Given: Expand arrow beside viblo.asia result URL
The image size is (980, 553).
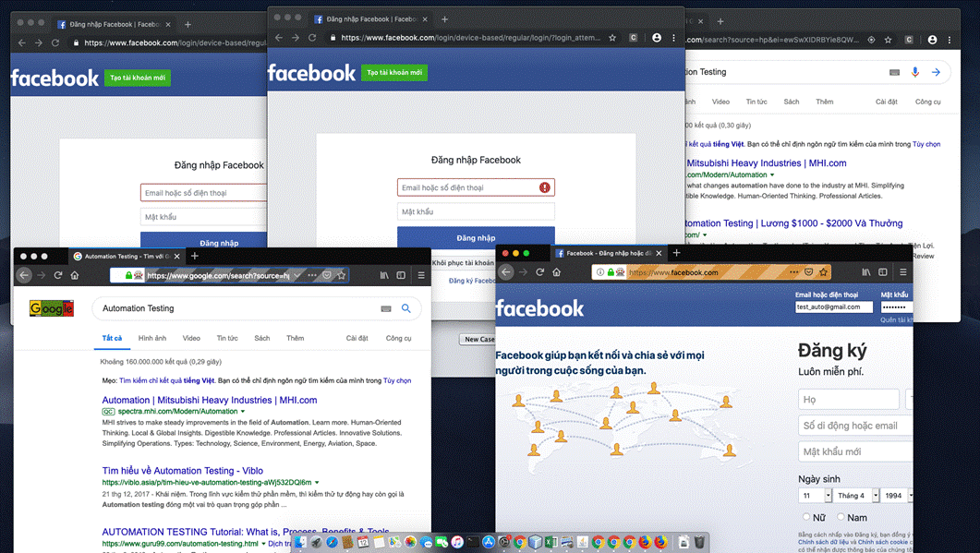Looking at the screenshot, I should click(317, 483).
